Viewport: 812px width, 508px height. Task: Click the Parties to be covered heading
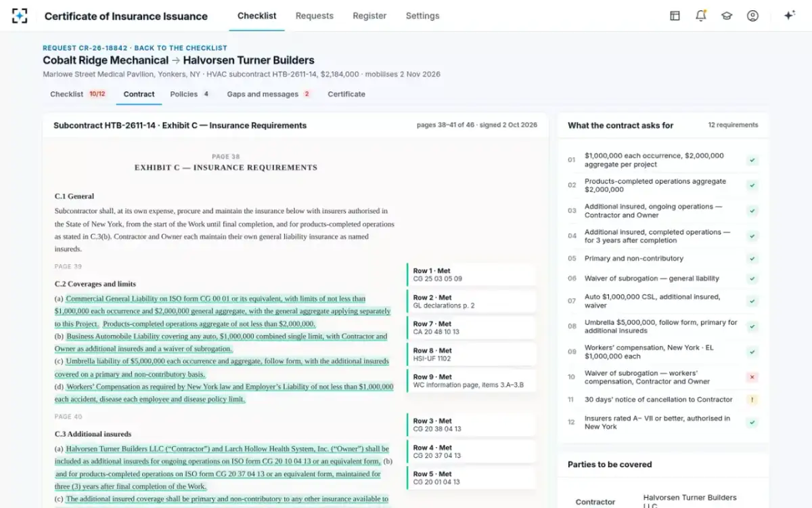(610, 465)
